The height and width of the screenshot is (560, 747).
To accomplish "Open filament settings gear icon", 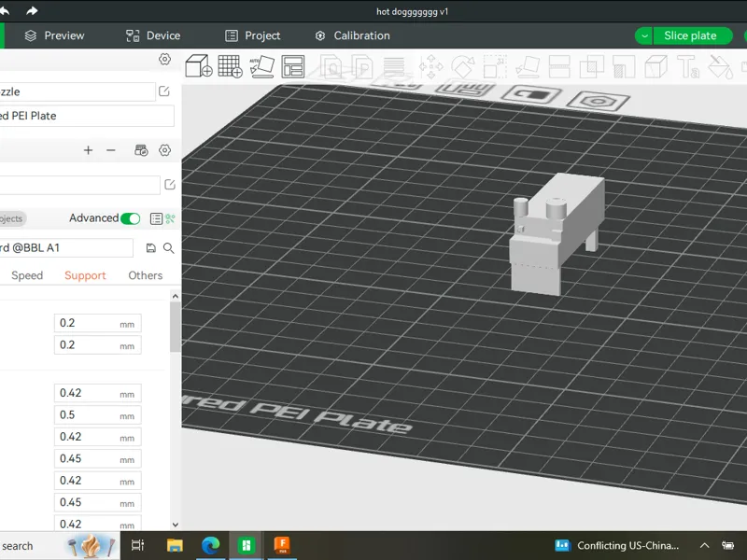I will 165,150.
